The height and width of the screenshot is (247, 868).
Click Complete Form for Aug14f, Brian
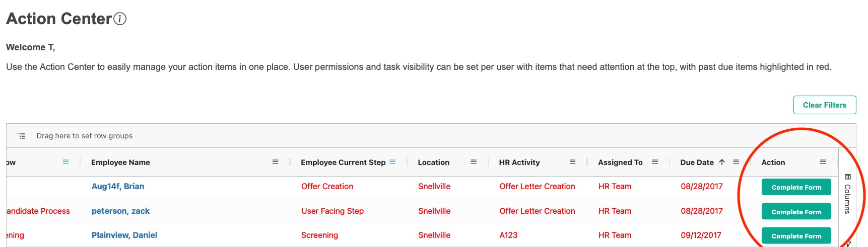pyautogui.click(x=796, y=187)
